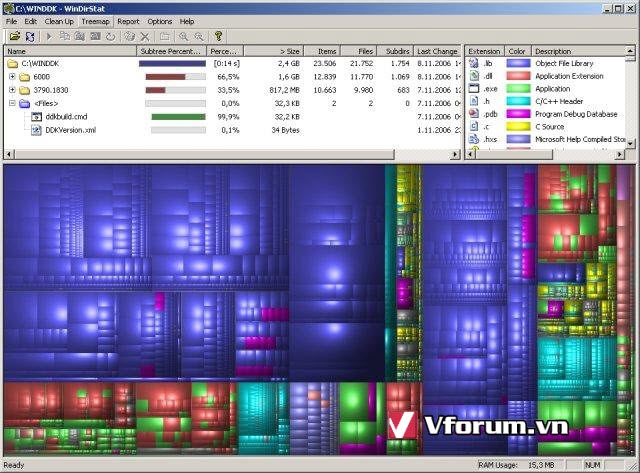Click the Explorer Here toolbar icon
Screen dimensions: 640x473
[80, 36]
